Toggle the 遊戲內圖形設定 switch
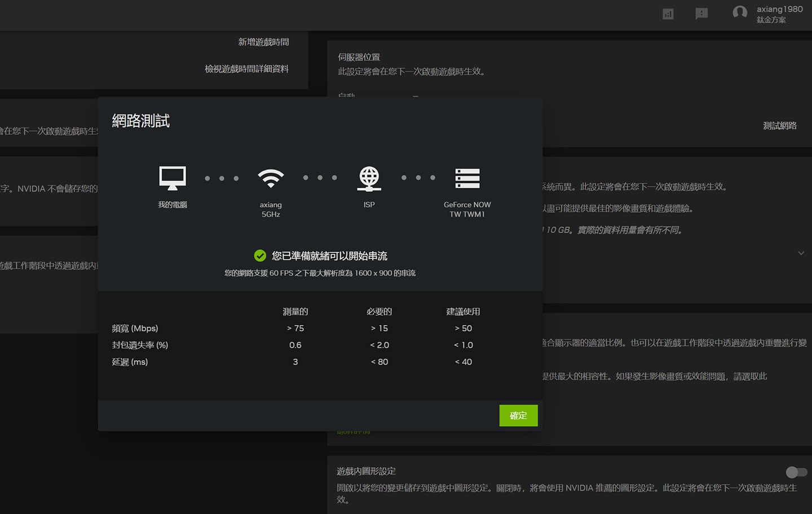Viewport: 812px width, 514px height. pos(796,472)
